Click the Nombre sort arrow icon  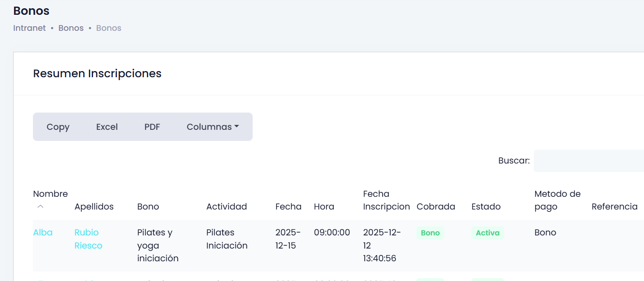tap(40, 207)
